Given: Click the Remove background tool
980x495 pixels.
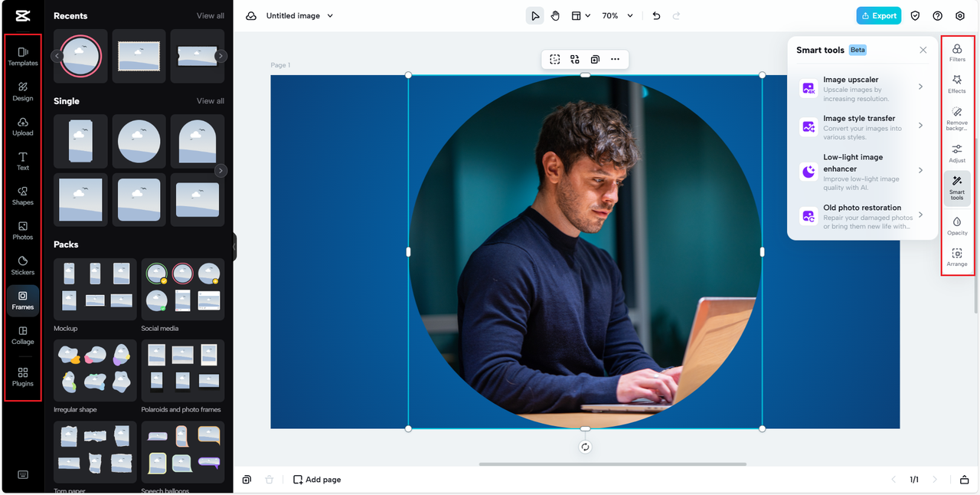Looking at the screenshot, I should [x=957, y=119].
